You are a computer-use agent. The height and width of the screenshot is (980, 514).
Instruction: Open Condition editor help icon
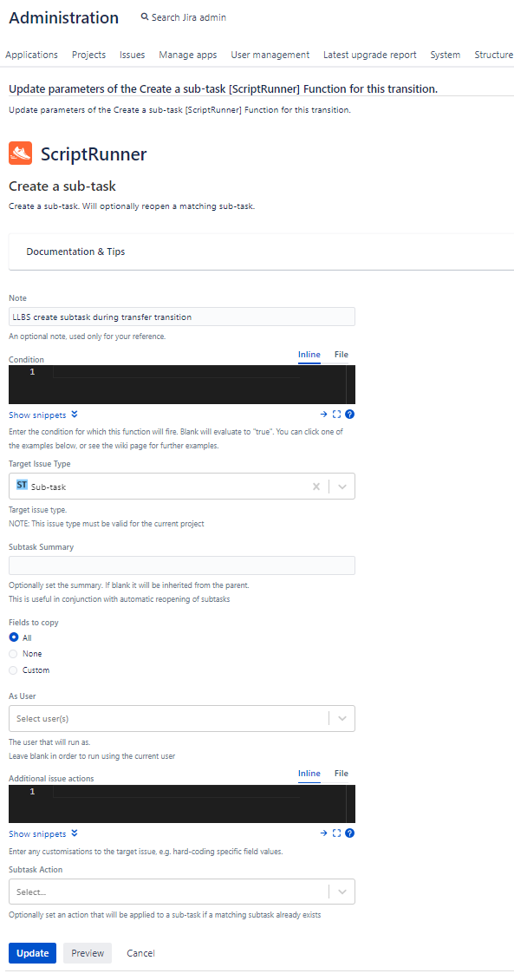tap(349, 414)
